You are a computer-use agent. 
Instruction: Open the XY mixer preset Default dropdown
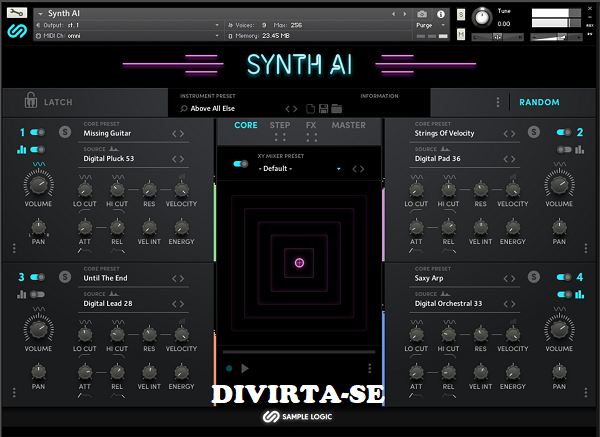pyautogui.click(x=299, y=169)
